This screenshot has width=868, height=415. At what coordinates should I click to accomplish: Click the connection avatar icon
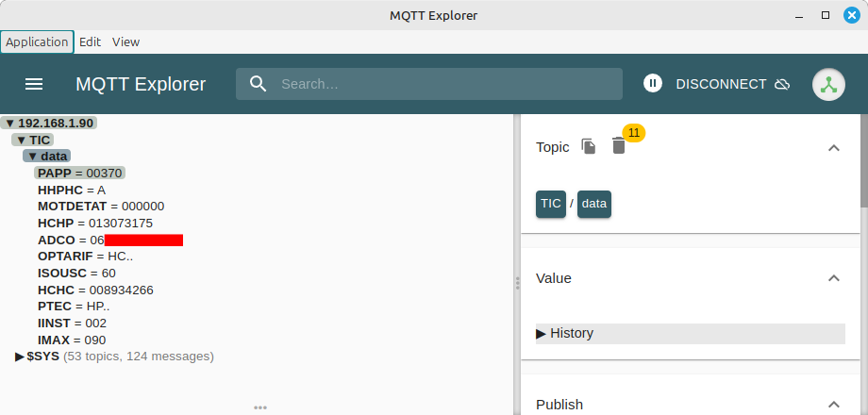pyautogui.click(x=828, y=84)
